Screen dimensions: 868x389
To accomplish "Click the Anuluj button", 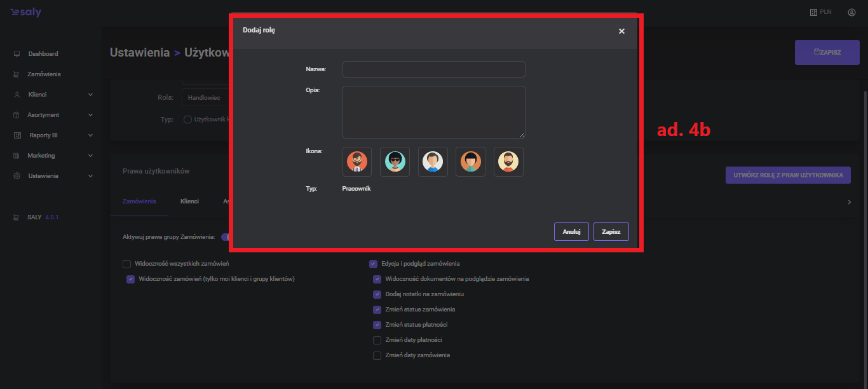I will [571, 232].
